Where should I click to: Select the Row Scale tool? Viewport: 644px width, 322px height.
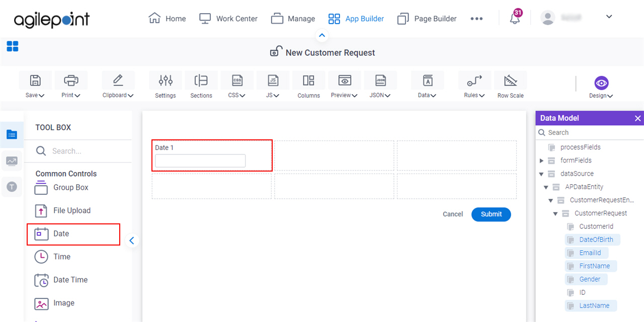pos(511,85)
